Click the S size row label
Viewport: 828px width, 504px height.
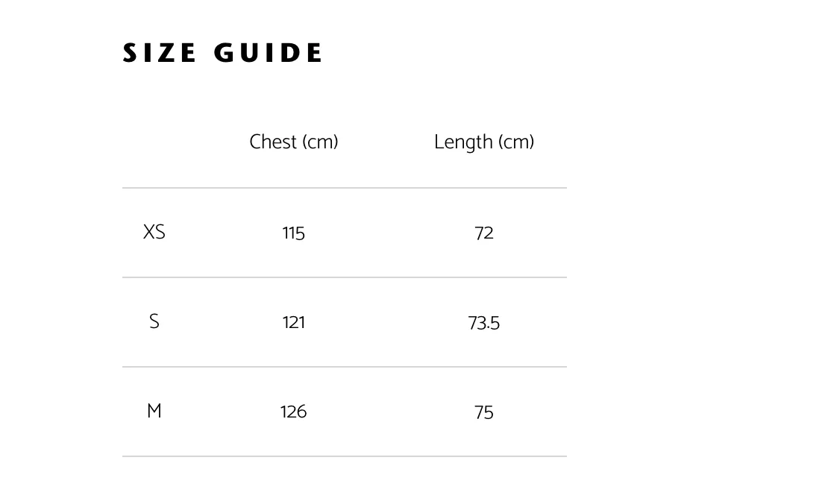pos(154,321)
